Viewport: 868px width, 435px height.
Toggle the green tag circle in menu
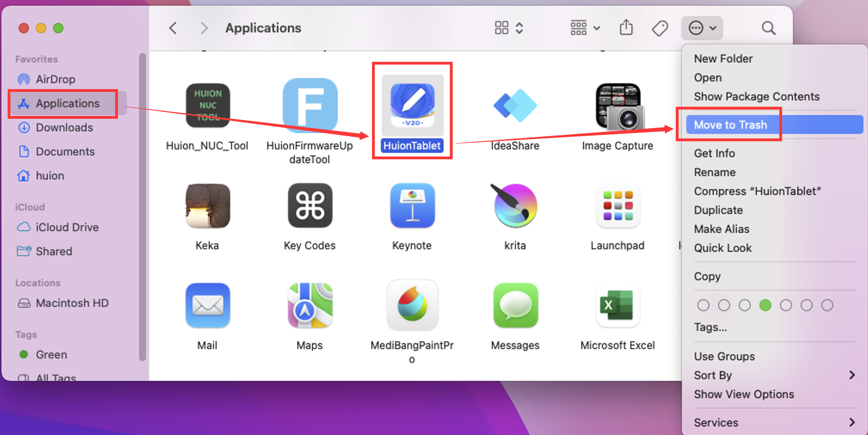click(765, 305)
